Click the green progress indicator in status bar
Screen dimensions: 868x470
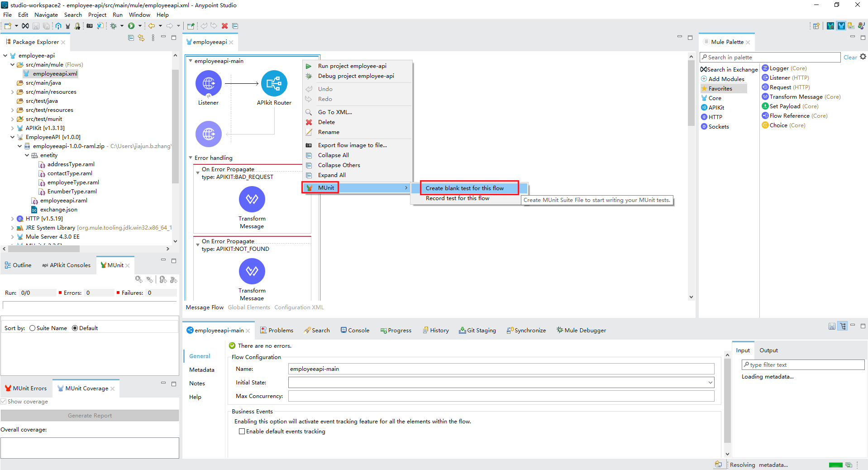836,465
